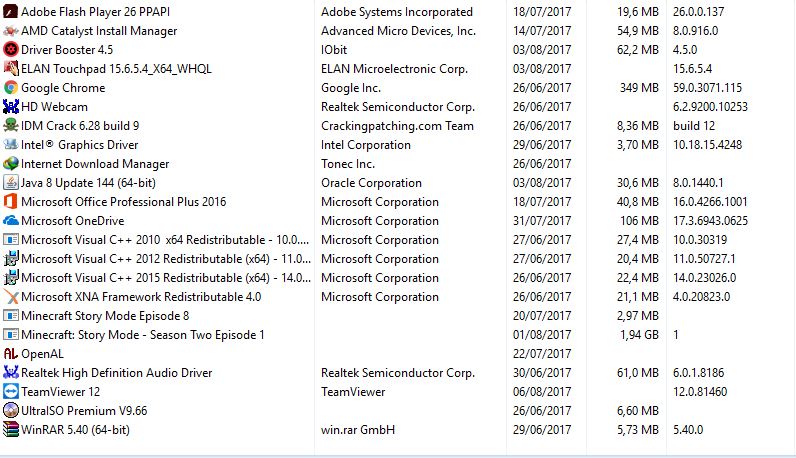The height and width of the screenshot is (458, 796).
Task: Select the 'Adobe Flash Player 26 PPAPI' entry
Action: [x=95, y=12]
